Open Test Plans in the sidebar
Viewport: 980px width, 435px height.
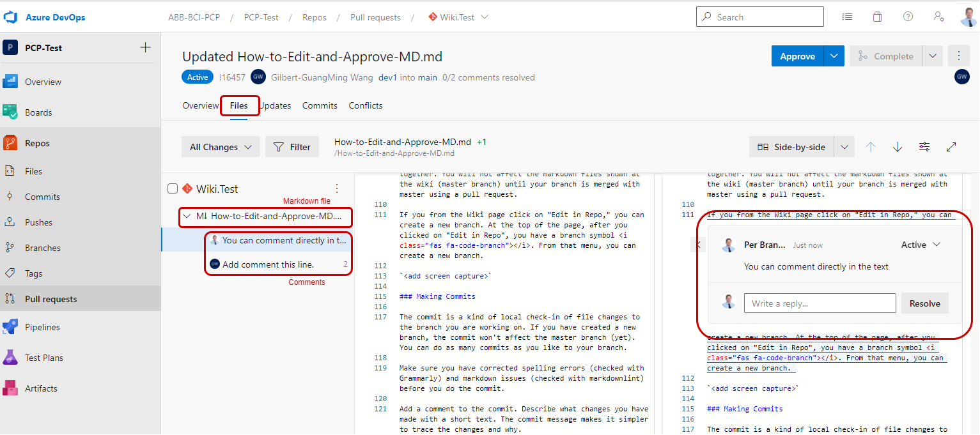(81, 358)
